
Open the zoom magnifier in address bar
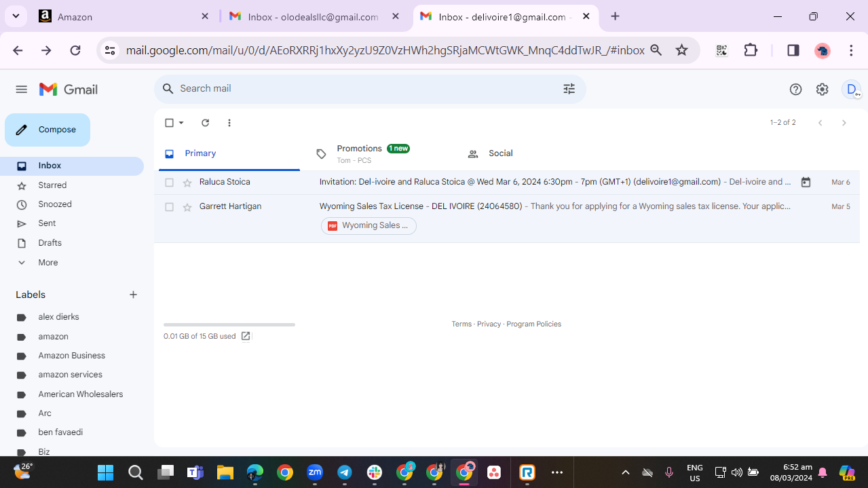[656, 50]
